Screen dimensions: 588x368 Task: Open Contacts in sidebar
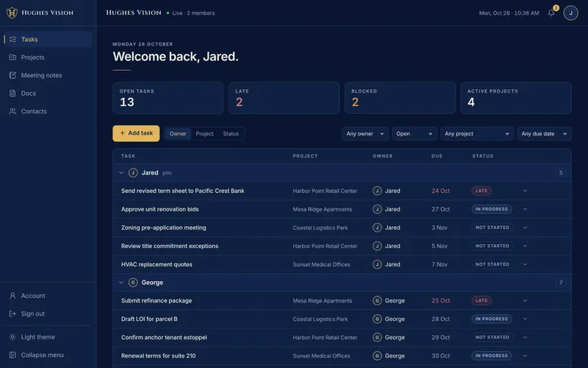(48, 111)
